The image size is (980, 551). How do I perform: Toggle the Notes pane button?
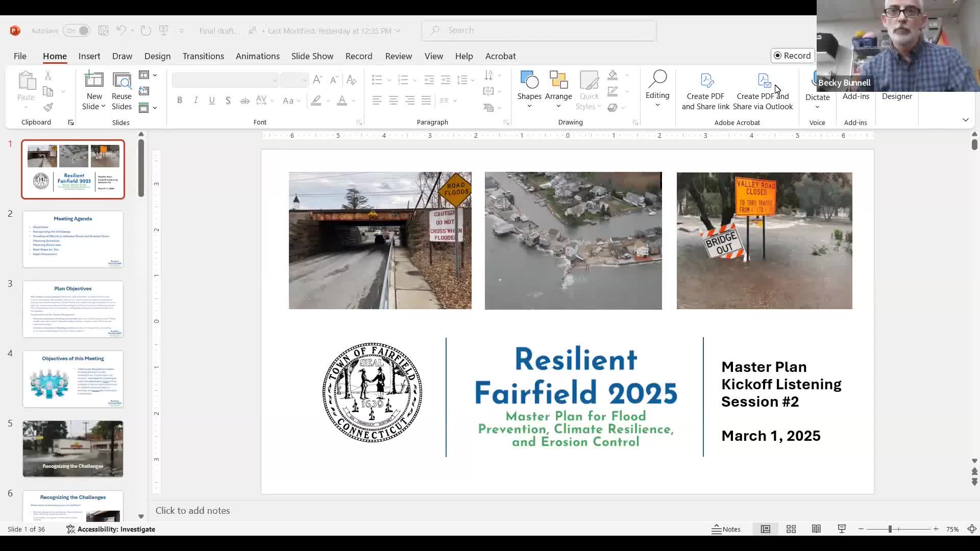pos(726,529)
